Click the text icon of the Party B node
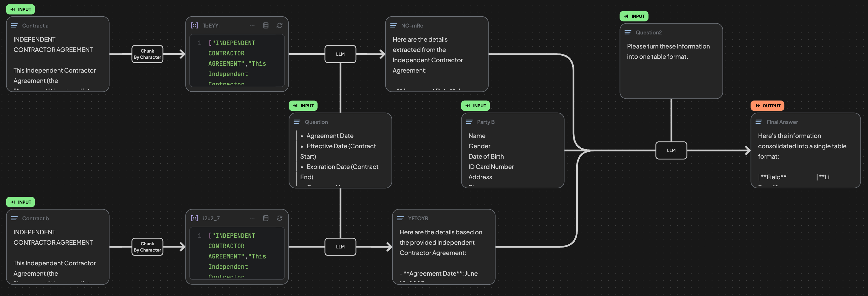868x296 pixels. point(469,122)
